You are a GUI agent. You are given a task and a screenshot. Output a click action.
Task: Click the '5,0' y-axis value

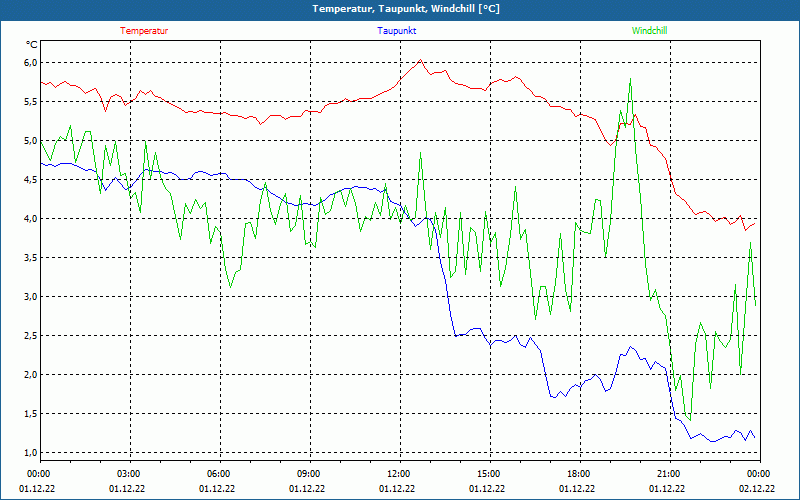(31, 140)
